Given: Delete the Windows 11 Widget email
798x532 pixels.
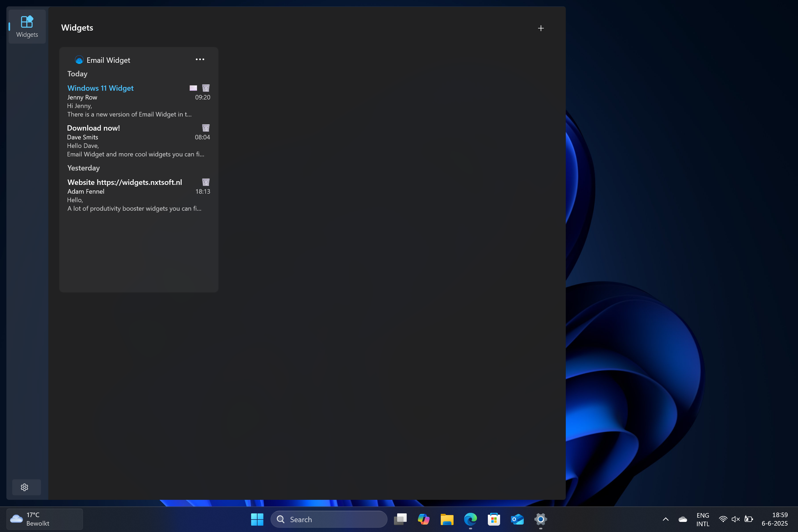Looking at the screenshot, I should pos(206,88).
